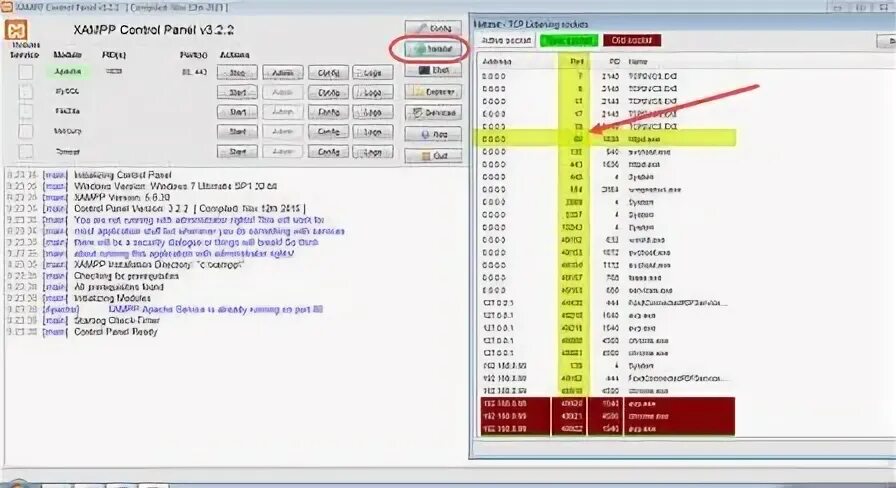Open FileZilla Config menu
896x488 pixels.
(329, 112)
